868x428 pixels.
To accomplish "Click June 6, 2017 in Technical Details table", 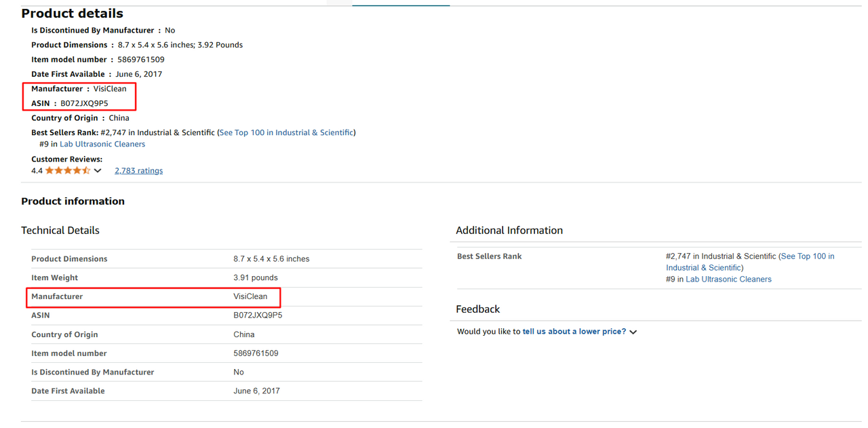I will (256, 391).
